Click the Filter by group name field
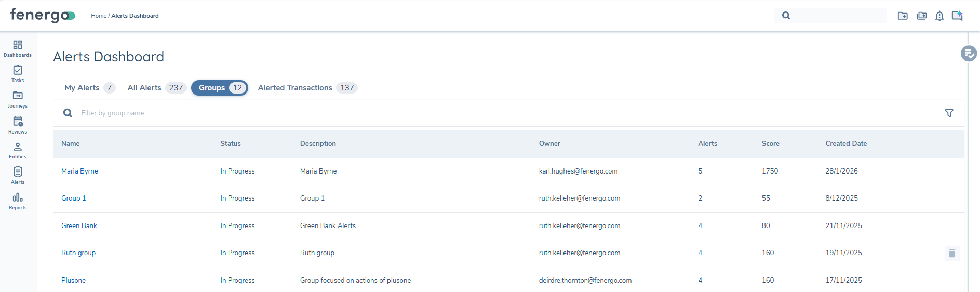Viewport: 980px width, 292px height. 509,113
